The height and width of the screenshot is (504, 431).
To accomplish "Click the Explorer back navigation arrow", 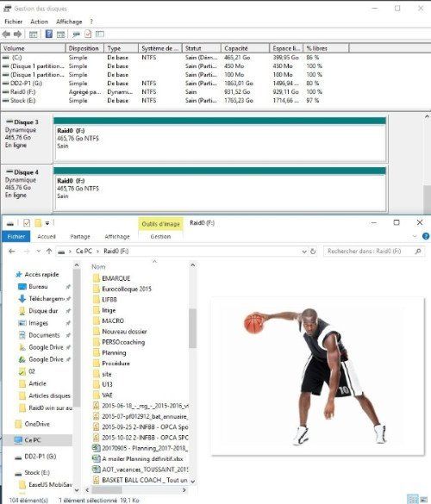I will pos(12,251).
